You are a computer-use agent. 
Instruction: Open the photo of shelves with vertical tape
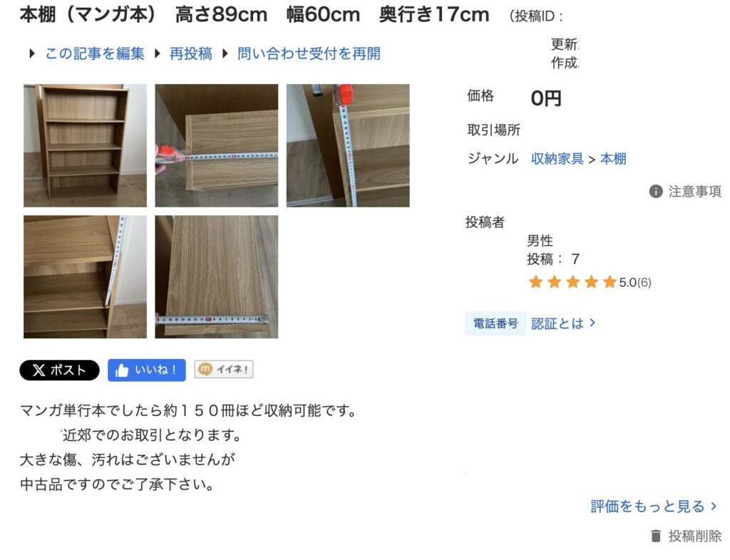[x=86, y=276]
